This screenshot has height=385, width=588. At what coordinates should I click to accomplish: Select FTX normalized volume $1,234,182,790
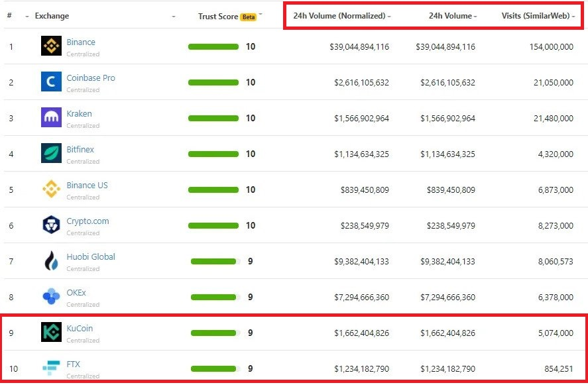(x=361, y=369)
